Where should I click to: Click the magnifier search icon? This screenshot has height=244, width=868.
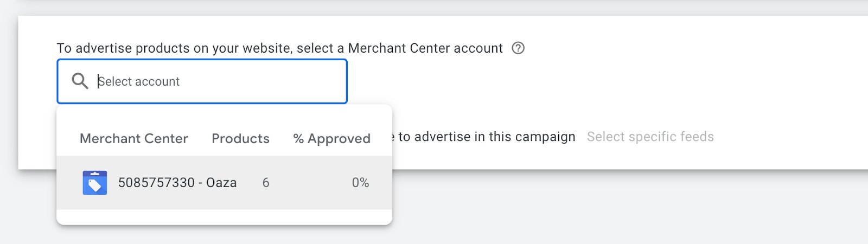(x=80, y=81)
